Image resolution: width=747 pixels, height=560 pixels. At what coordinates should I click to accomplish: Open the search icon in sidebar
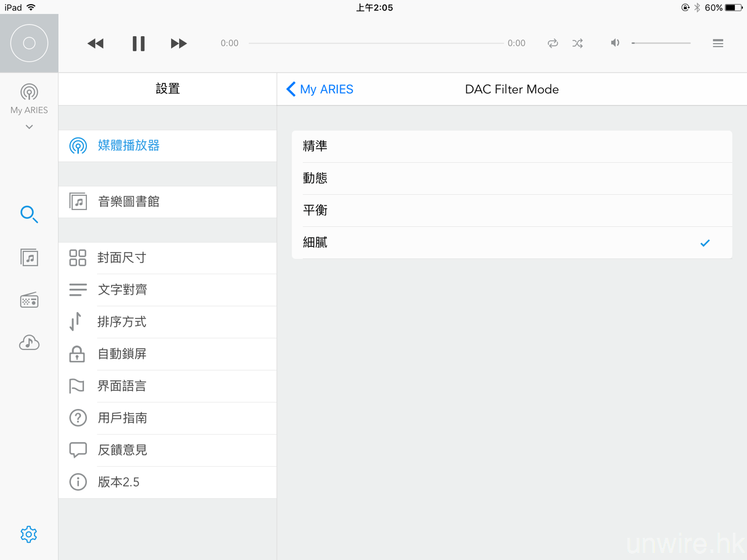pos(29,215)
